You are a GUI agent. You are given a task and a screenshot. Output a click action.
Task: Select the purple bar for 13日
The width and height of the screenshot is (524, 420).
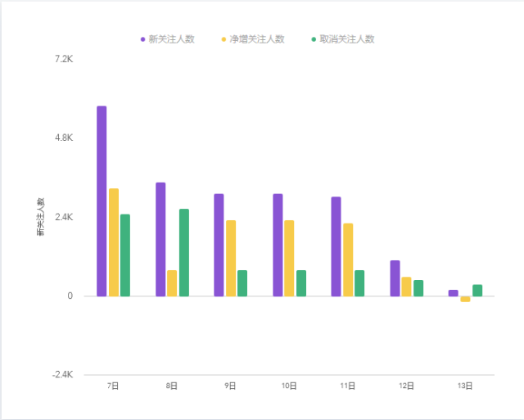pyautogui.click(x=454, y=293)
